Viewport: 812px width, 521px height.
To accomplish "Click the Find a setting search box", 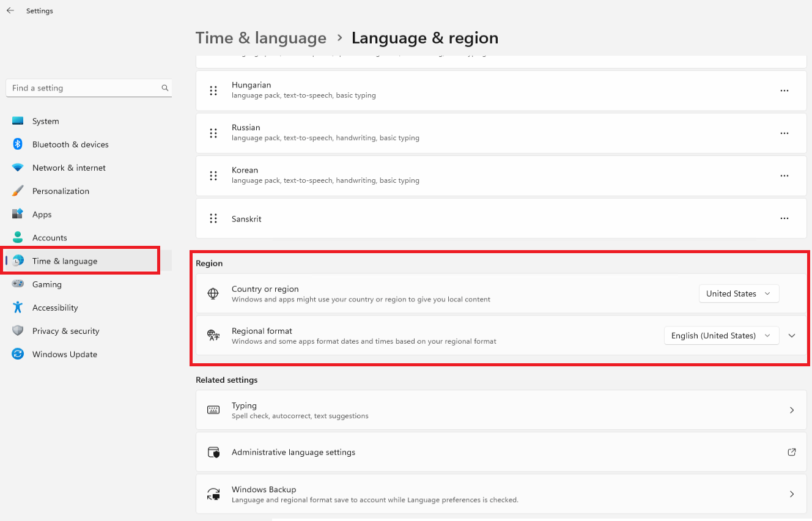I will tap(89, 87).
